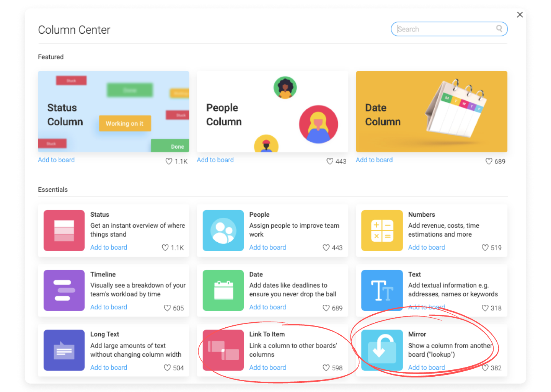Image resolution: width=551 pixels, height=392 pixels.
Task: Toggle the heart on Timeline column
Action: pos(167,308)
